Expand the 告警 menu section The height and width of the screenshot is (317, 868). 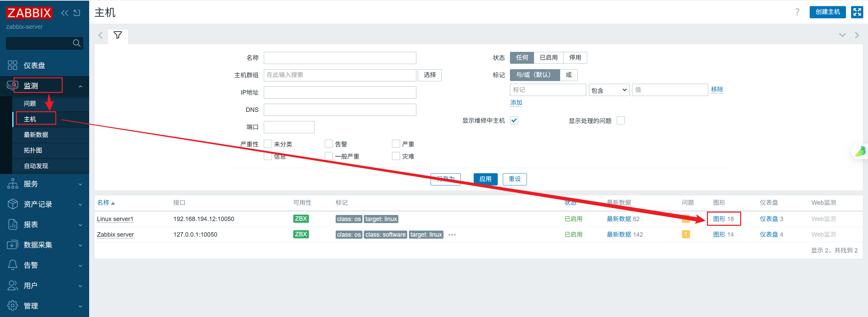point(80,266)
